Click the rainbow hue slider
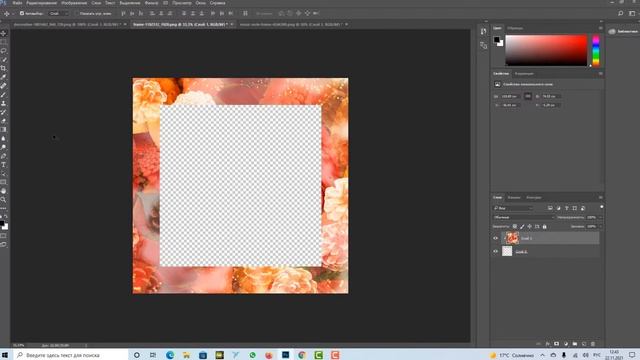 596,50
